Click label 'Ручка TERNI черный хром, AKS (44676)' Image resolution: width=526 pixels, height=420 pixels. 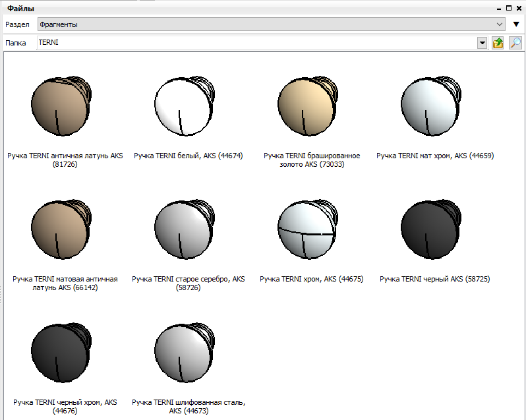65,407
